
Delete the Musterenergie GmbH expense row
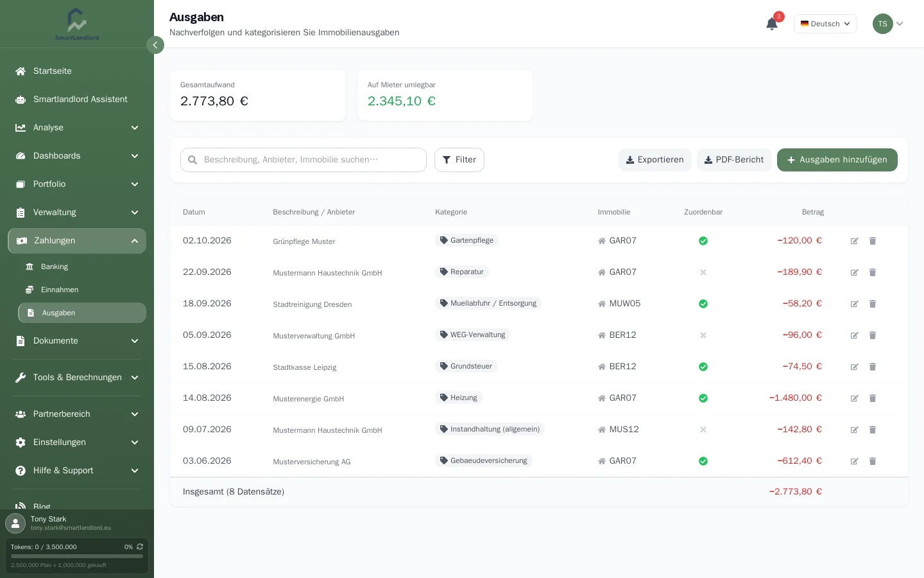coord(873,398)
